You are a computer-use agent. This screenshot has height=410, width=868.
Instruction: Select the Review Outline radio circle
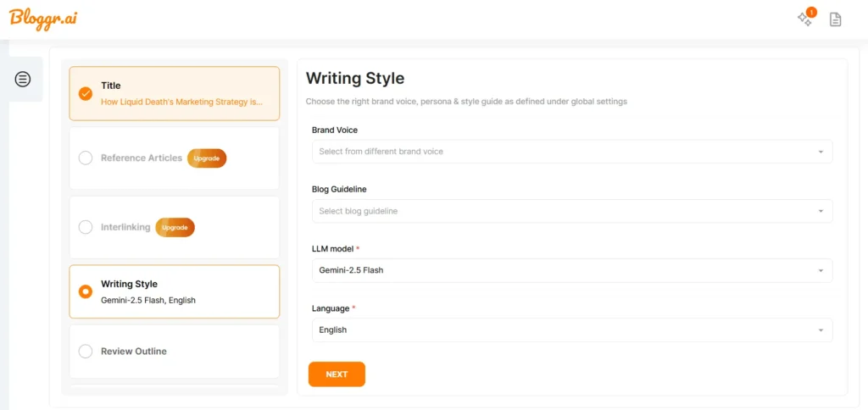pyautogui.click(x=86, y=352)
